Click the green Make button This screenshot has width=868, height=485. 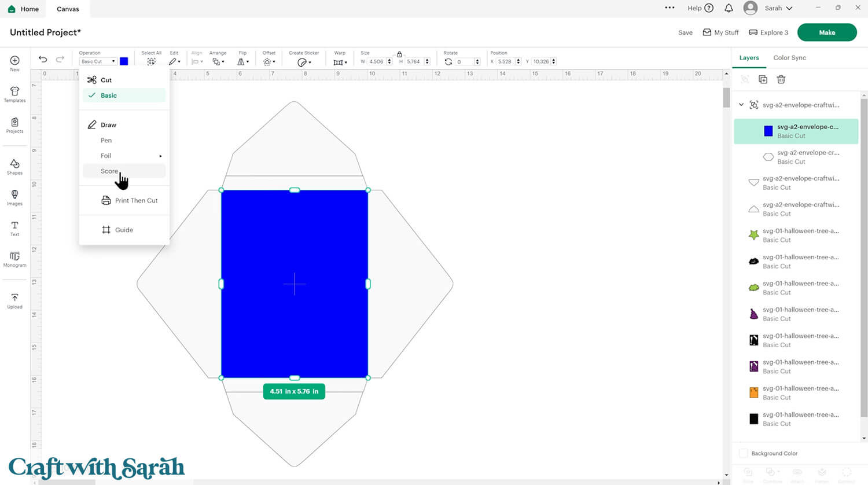(826, 32)
